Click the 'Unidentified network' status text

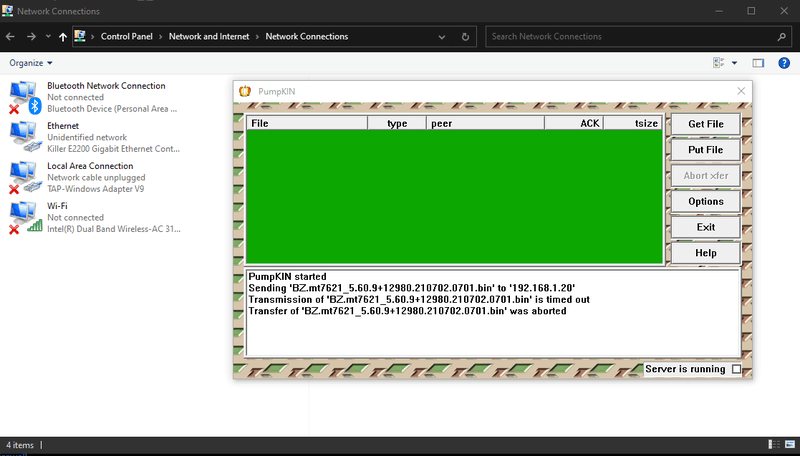click(87, 137)
